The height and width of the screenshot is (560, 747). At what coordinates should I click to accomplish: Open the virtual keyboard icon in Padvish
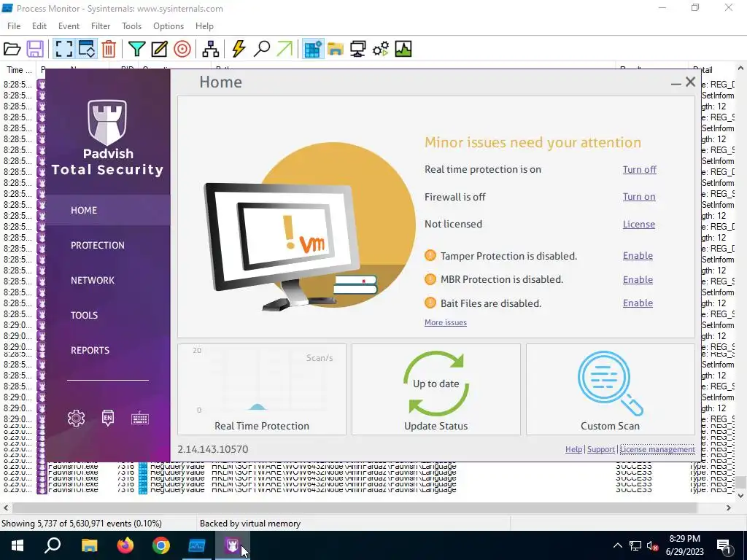click(x=140, y=419)
